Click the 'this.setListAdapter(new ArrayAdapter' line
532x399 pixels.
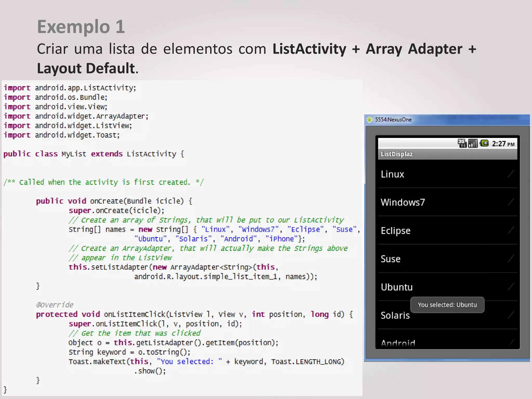point(174,267)
